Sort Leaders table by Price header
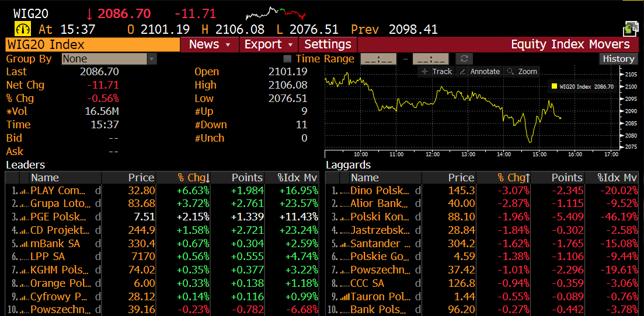This screenshot has height=316, width=644. coord(129,178)
